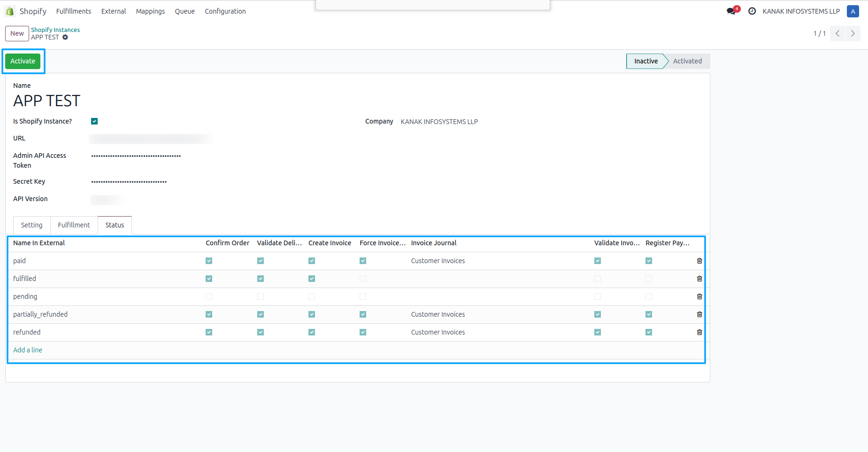Click the gear icon next to APP TEST

[65, 37]
